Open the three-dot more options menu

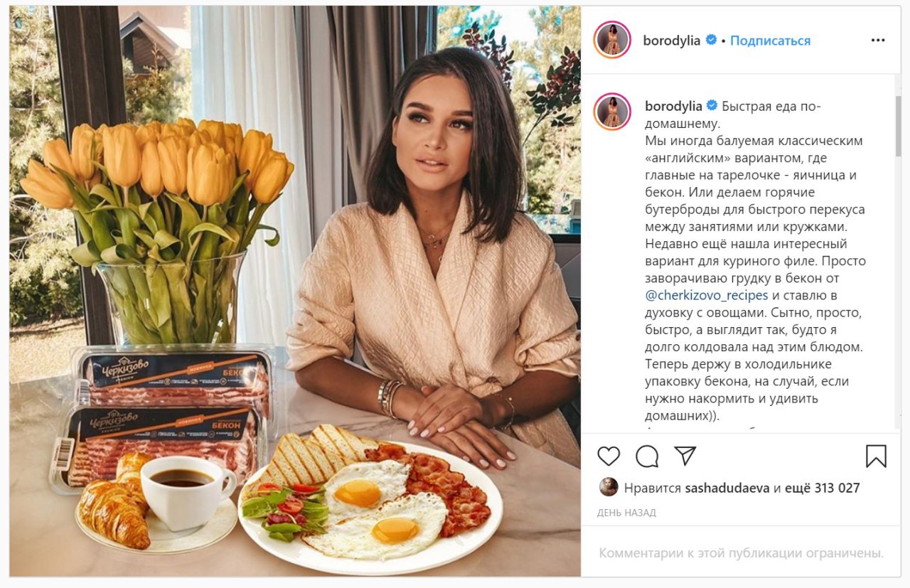[878, 41]
